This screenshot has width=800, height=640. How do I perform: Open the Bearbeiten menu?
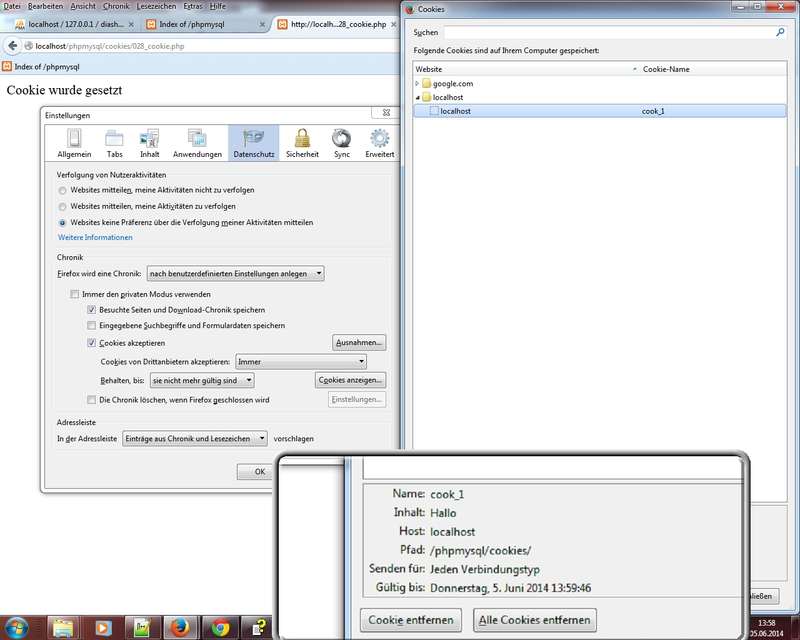point(45,6)
